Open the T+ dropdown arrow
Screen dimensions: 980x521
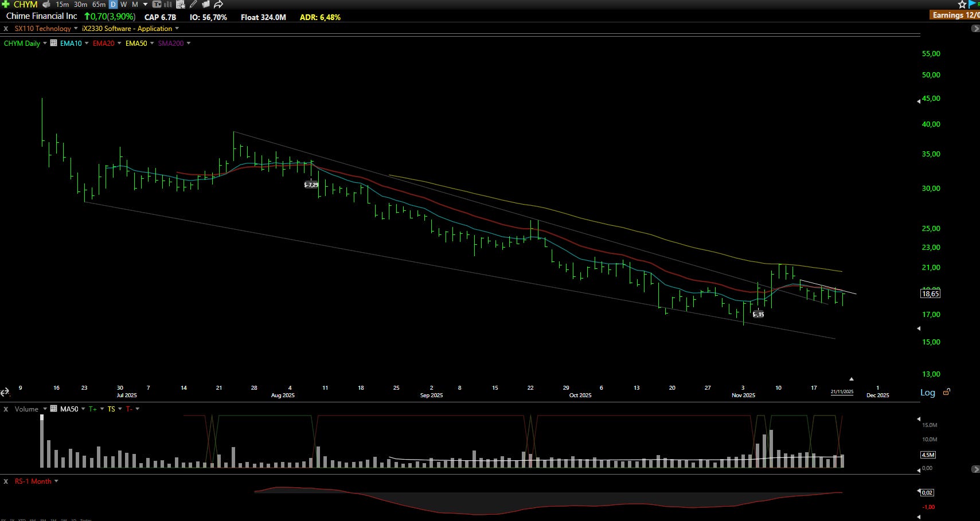tap(102, 409)
